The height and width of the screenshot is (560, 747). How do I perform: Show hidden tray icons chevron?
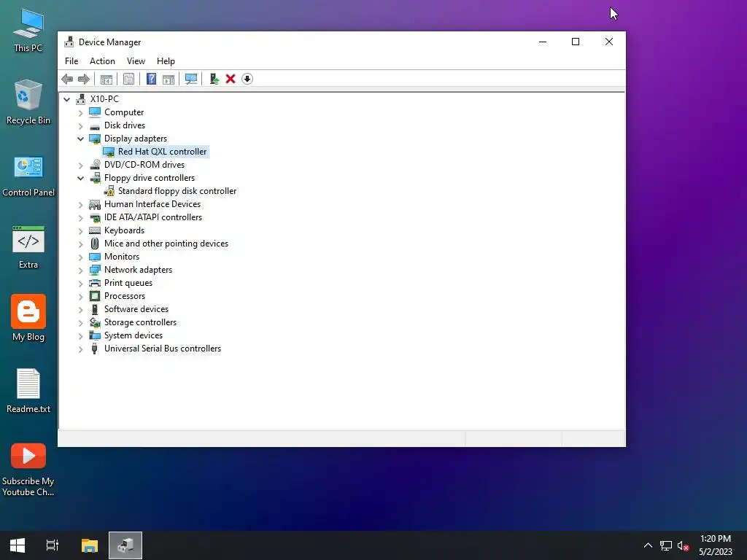[648, 545]
